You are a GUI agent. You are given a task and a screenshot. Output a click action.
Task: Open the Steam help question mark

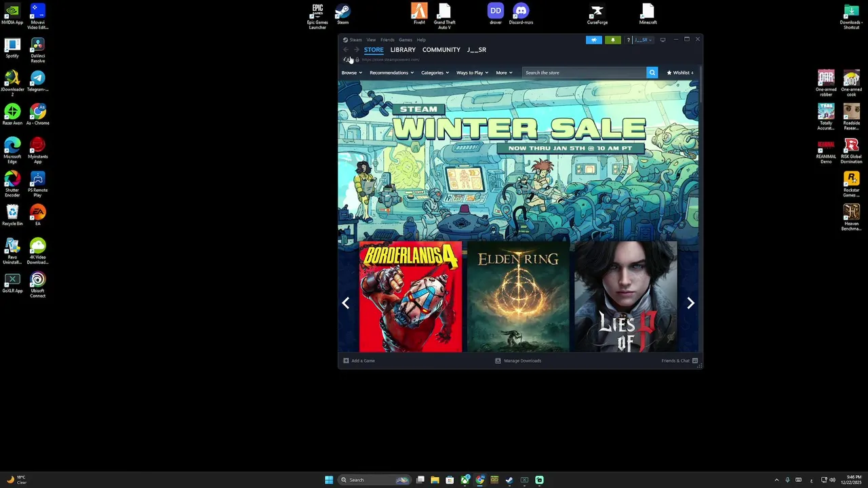[628, 40]
